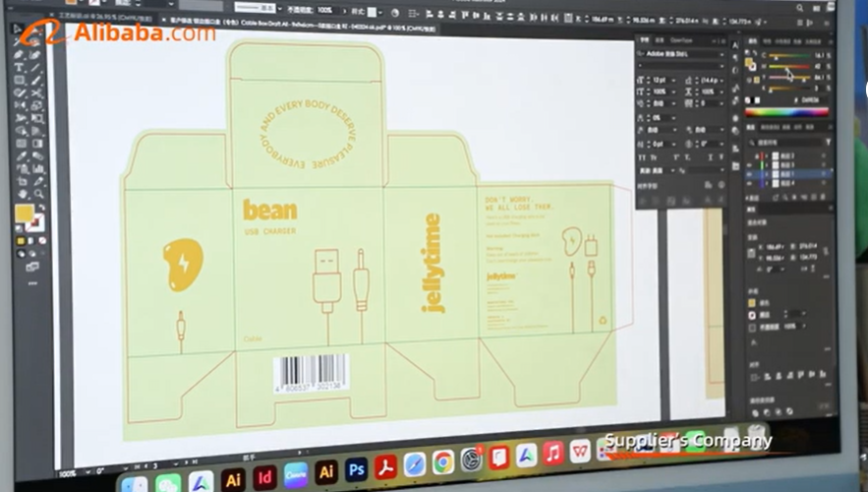Toggle Superscript in Character panel
The width and height of the screenshot is (868, 492).
pyautogui.click(x=676, y=157)
